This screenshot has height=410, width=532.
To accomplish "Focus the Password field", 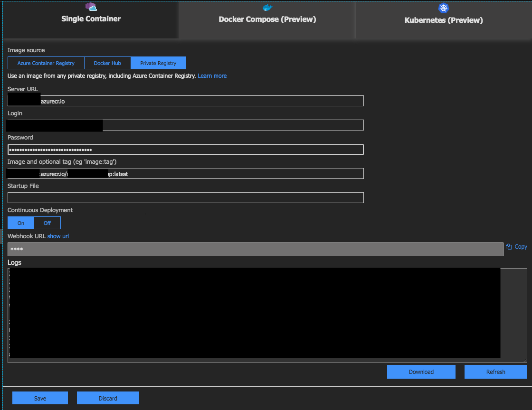I will click(x=186, y=149).
